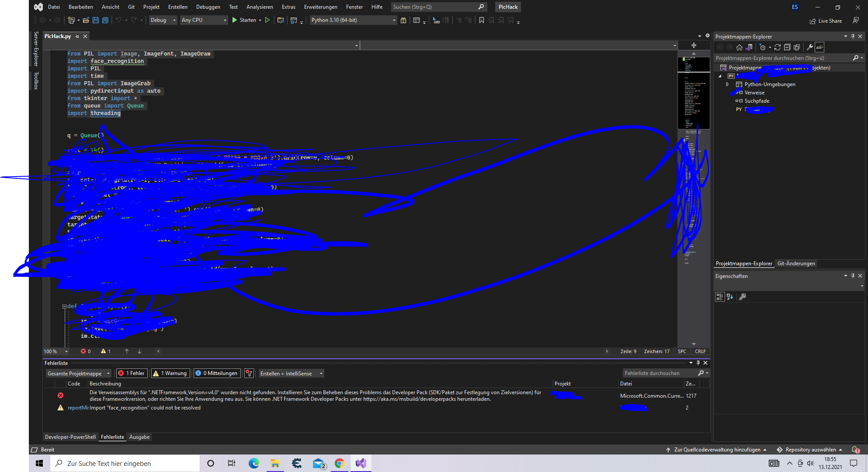
Task: Click the Save All toolbar icon
Action: (105, 20)
